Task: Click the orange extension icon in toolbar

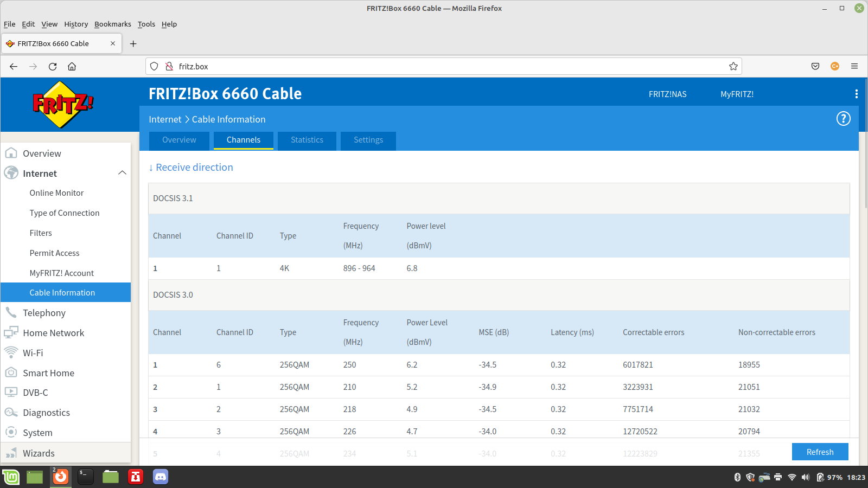Action: tap(835, 66)
